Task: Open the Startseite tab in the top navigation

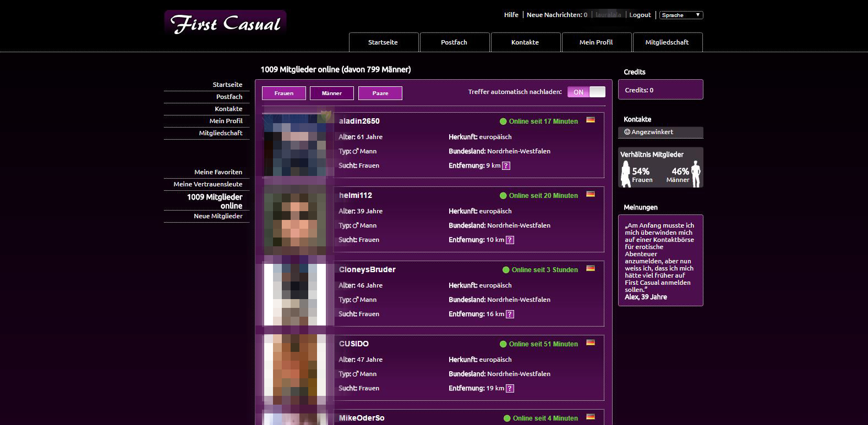Action: point(383,42)
